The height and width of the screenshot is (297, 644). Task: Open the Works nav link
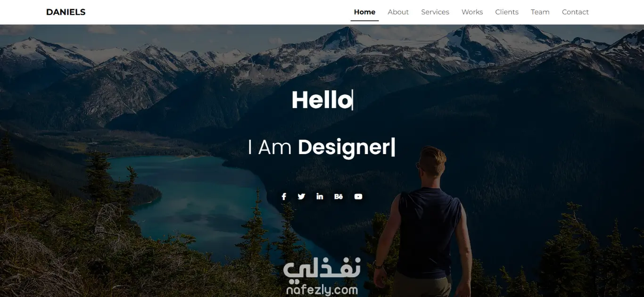[x=472, y=12]
